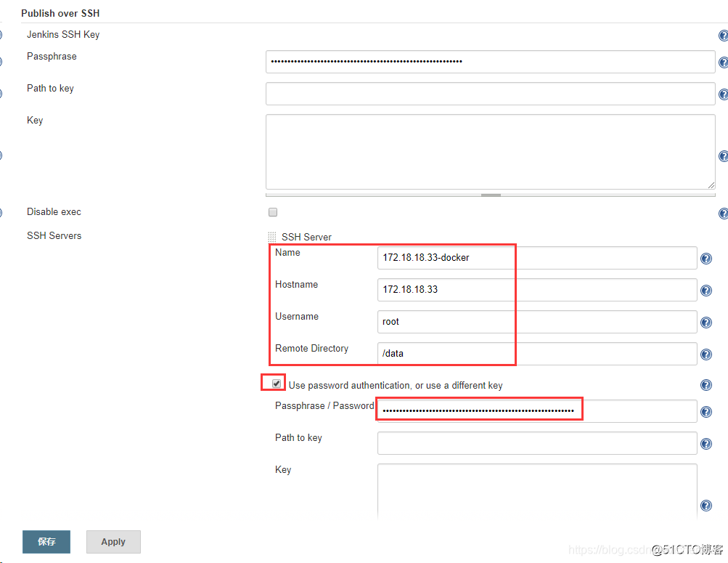Click into the SSH Server Key textarea
The width and height of the screenshot is (728, 563).
pyautogui.click(x=537, y=492)
